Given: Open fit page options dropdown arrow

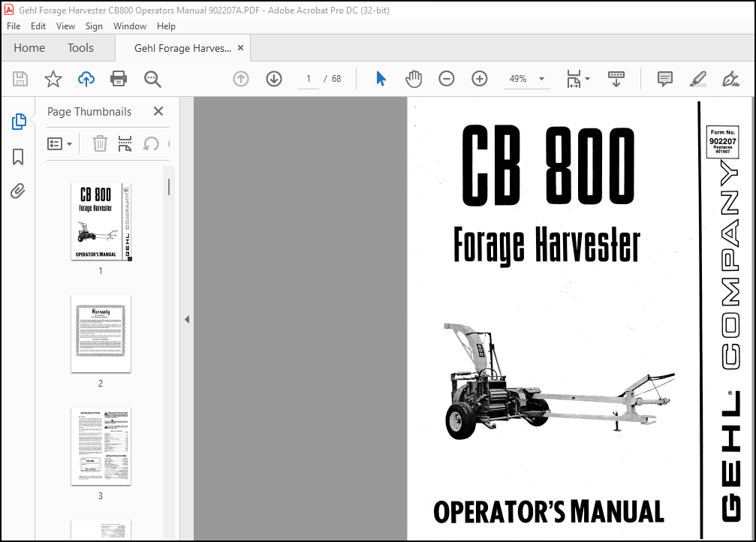Looking at the screenshot, I should (587, 79).
